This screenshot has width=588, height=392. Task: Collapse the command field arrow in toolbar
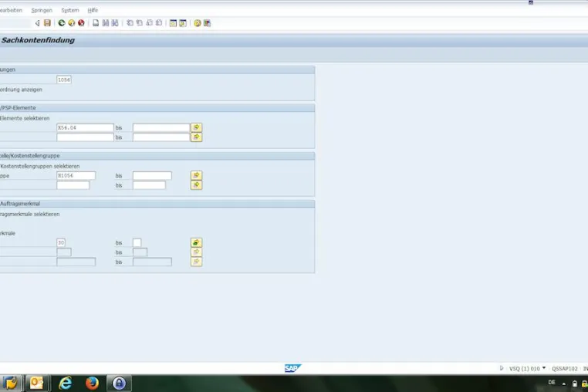pyautogui.click(x=37, y=23)
